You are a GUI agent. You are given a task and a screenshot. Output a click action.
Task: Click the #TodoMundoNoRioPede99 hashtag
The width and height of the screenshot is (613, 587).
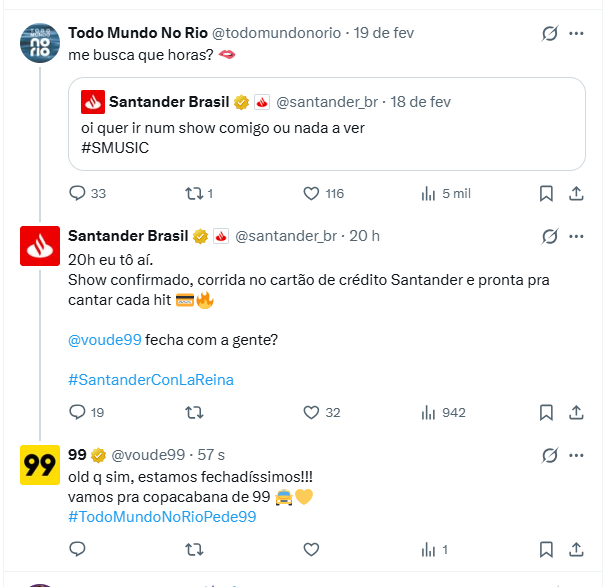162,516
